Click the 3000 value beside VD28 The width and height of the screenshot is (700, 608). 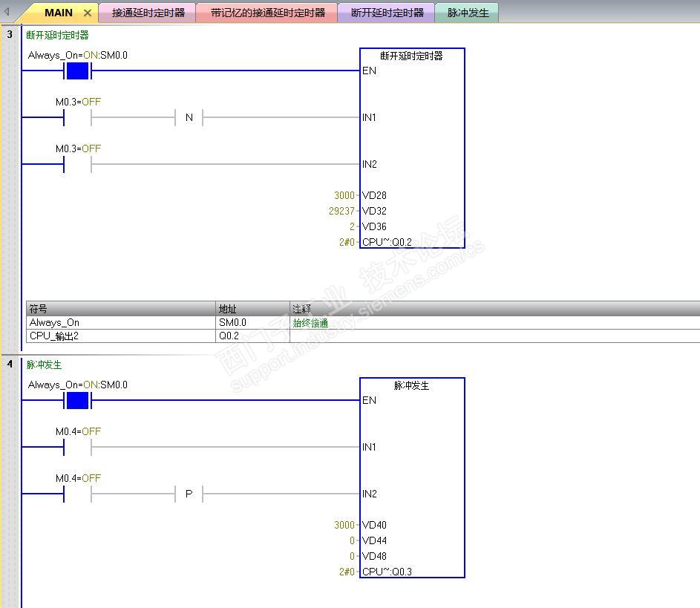coord(344,195)
